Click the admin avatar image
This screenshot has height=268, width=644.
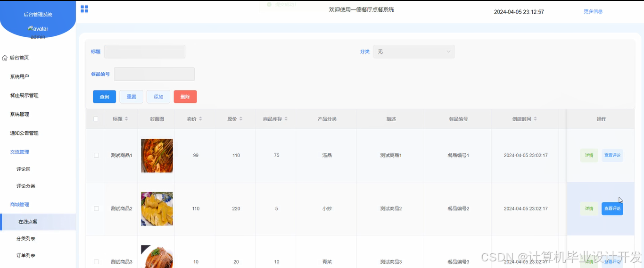tap(38, 29)
